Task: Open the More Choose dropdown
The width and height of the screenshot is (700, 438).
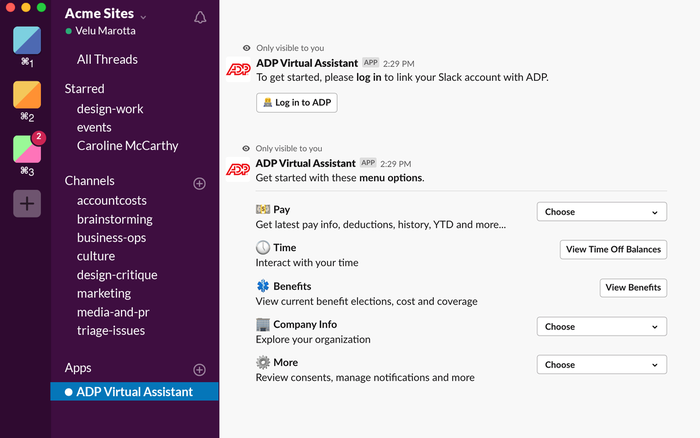Action: (602, 364)
